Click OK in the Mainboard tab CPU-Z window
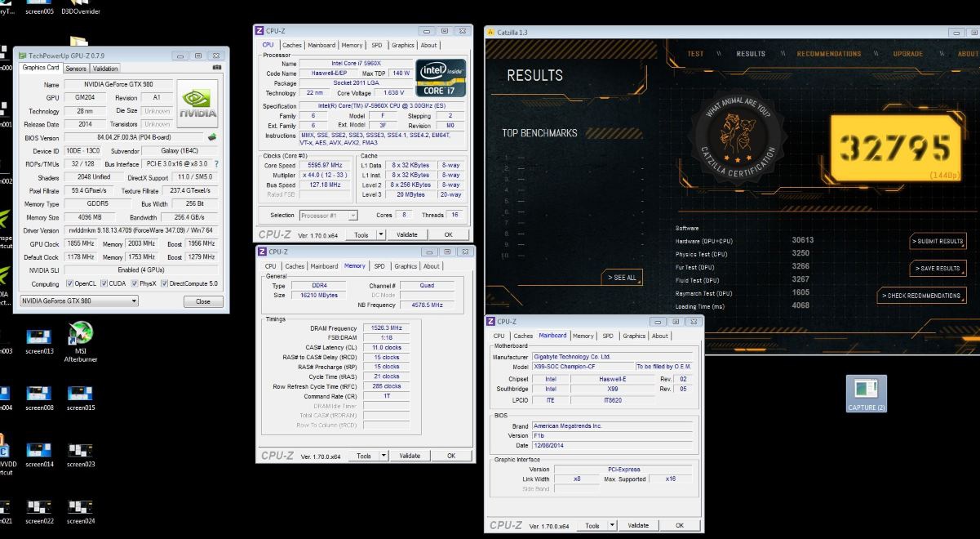This screenshot has height=539, width=980. 679,525
